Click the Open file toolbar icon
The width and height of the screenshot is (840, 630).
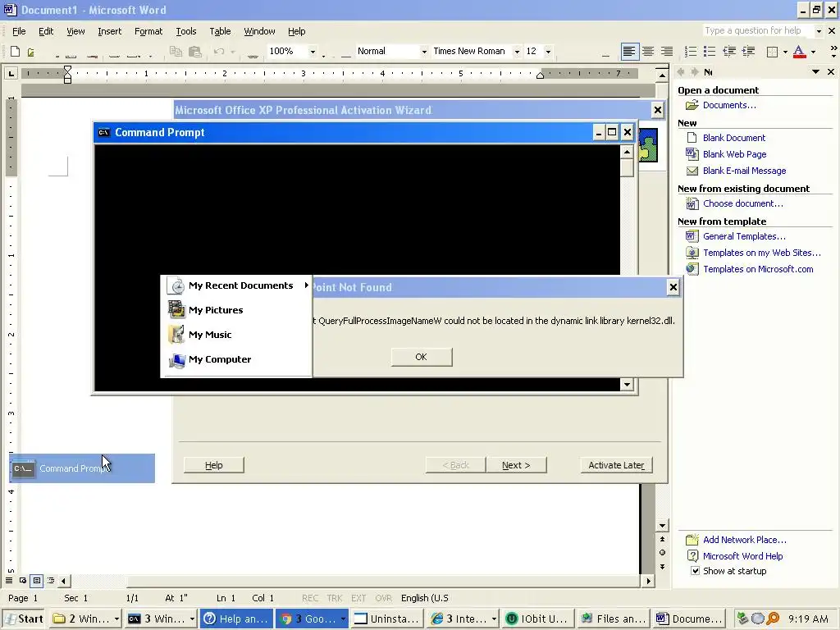(x=31, y=52)
